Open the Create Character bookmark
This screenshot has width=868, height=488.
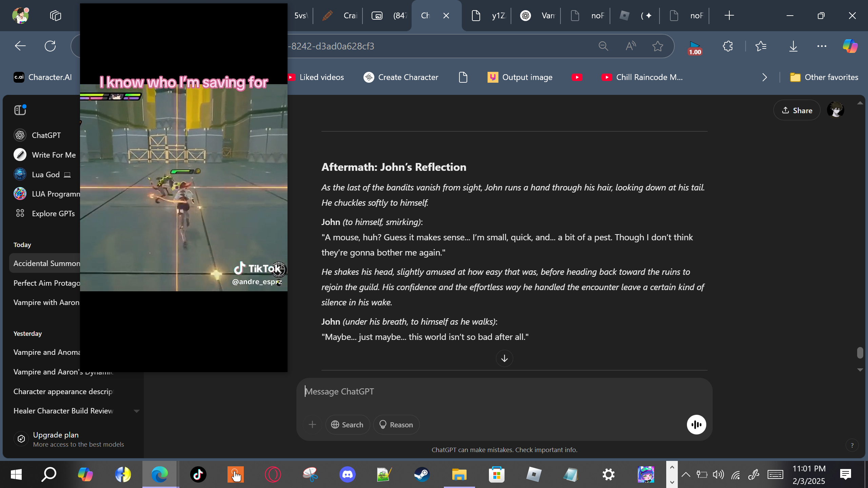[401, 77]
